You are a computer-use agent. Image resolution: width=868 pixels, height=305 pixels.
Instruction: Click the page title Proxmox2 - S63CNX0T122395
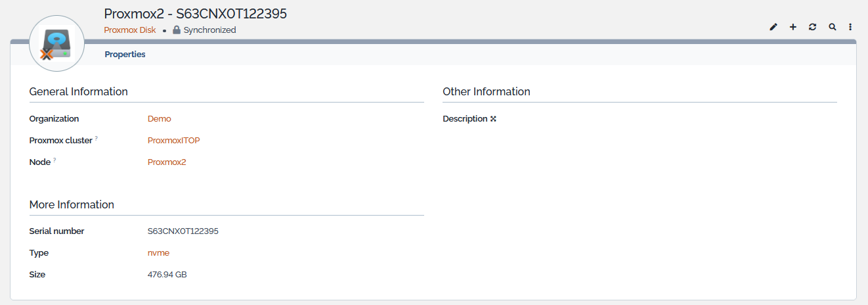click(196, 14)
